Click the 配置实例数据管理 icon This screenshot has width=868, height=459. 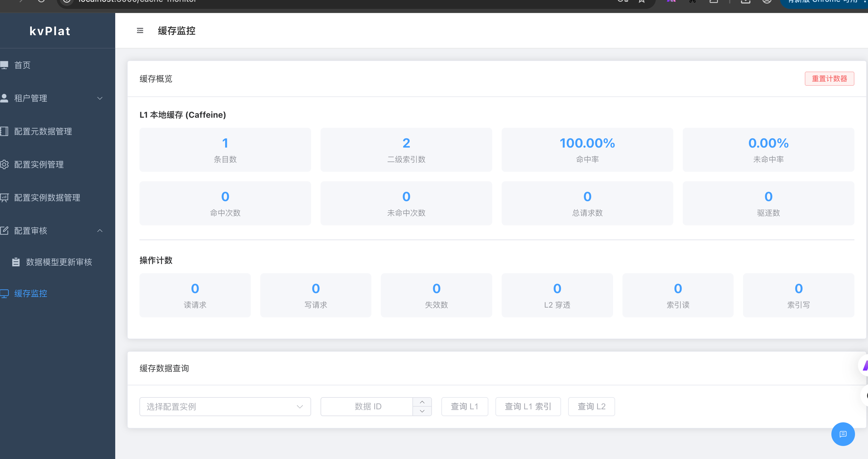4,197
